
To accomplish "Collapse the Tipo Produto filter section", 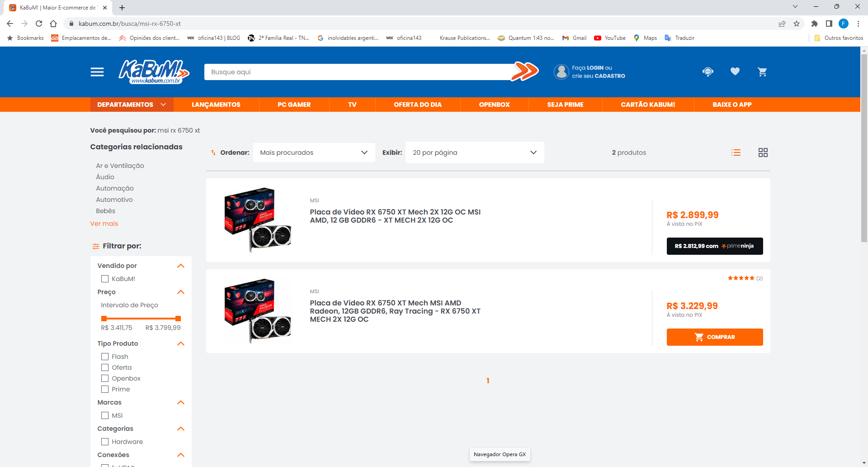I will pyautogui.click(x=181, y=343).
